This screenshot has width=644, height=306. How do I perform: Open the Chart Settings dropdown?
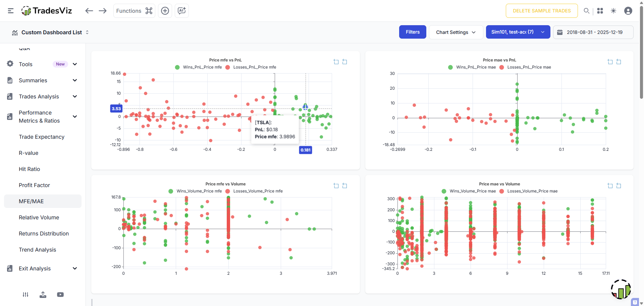pyautogui.click(x=455, y=32)
